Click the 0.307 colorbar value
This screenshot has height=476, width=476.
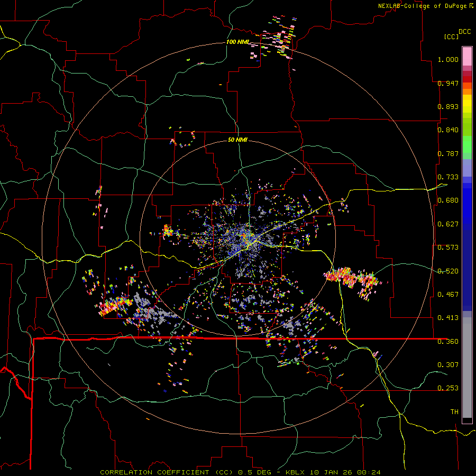pos(448,365)
